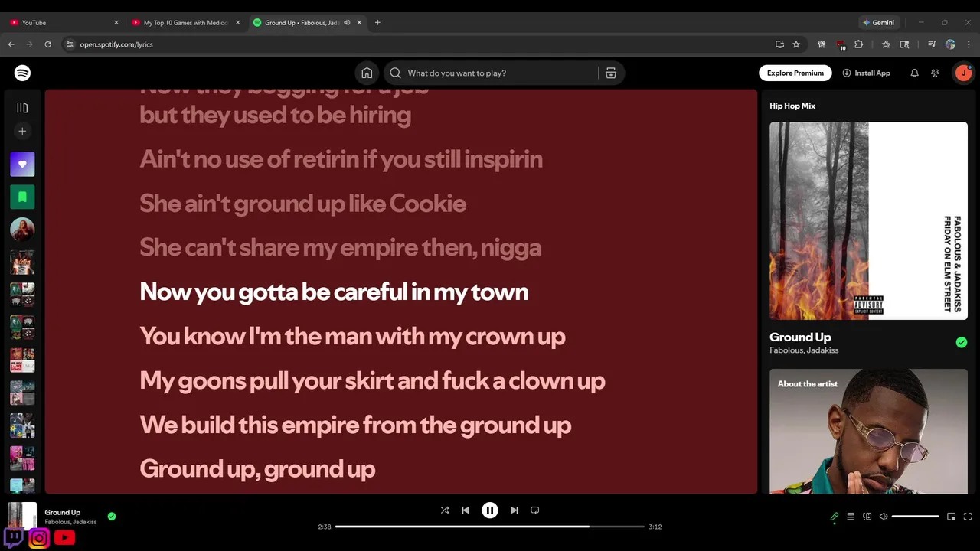980x551 pixels.
Task: Skip to previous track
Action: coord(465,510)
